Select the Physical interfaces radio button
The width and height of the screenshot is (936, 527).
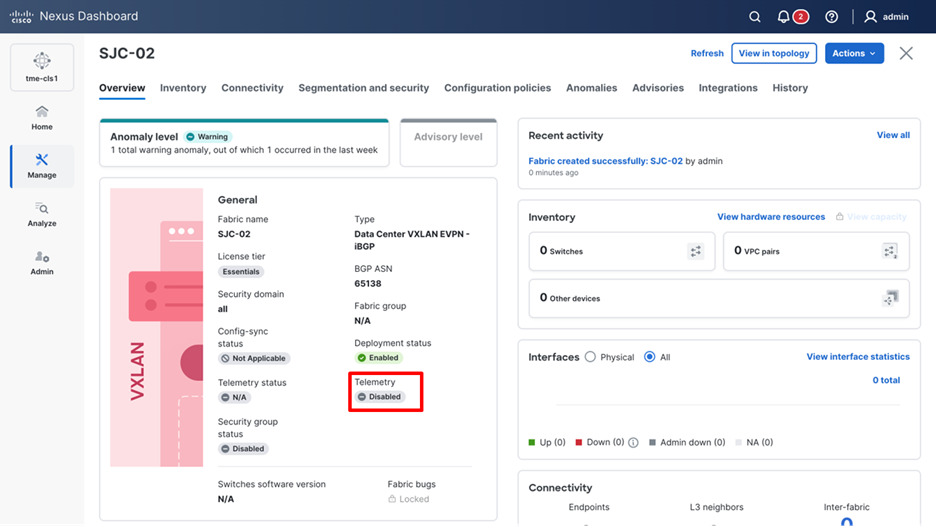[x=591, y=357]
